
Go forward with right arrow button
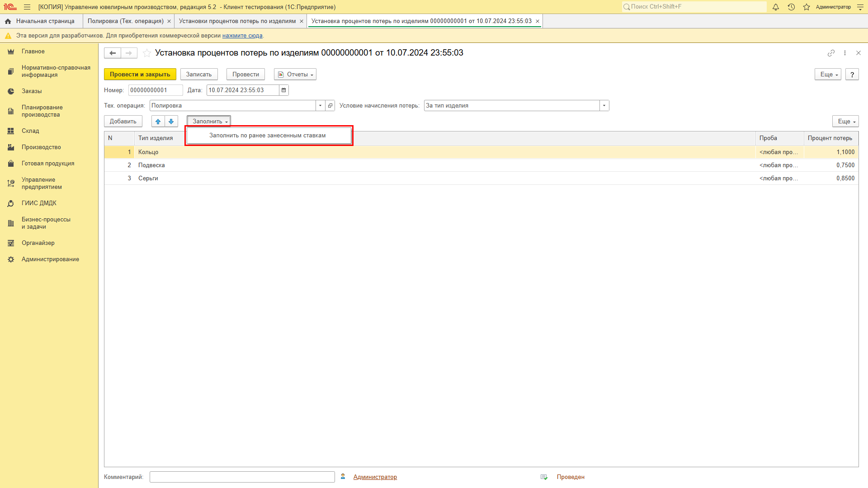pyautogui.click(x=129, y=53)
